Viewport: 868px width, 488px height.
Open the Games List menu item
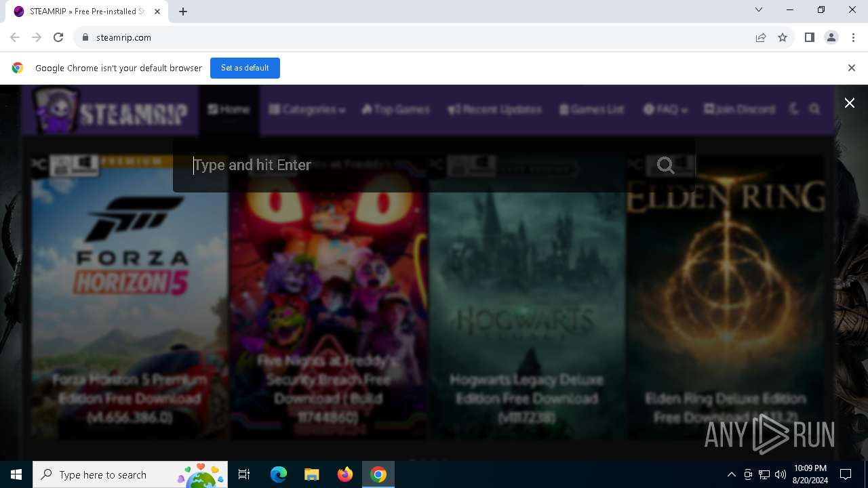(591, 109)
